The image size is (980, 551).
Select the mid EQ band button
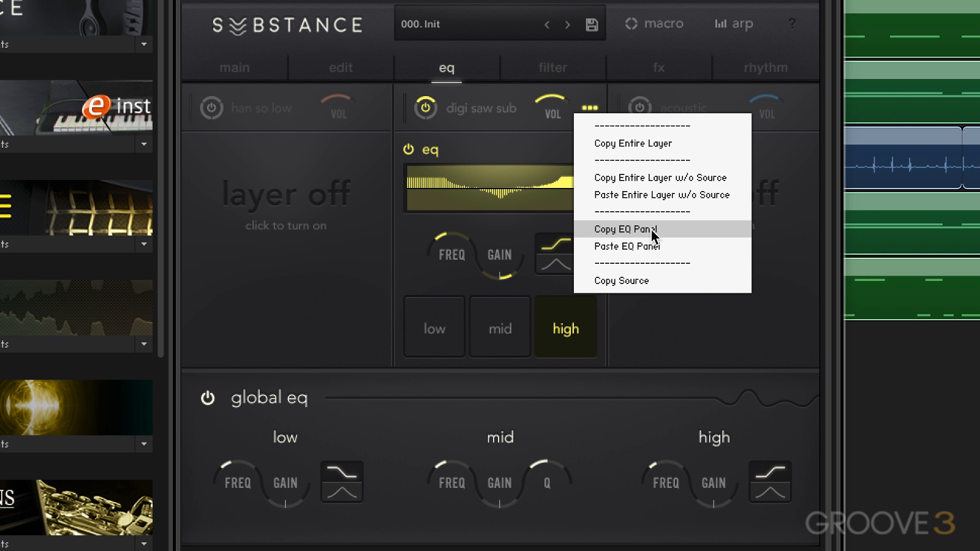(500, 329)
